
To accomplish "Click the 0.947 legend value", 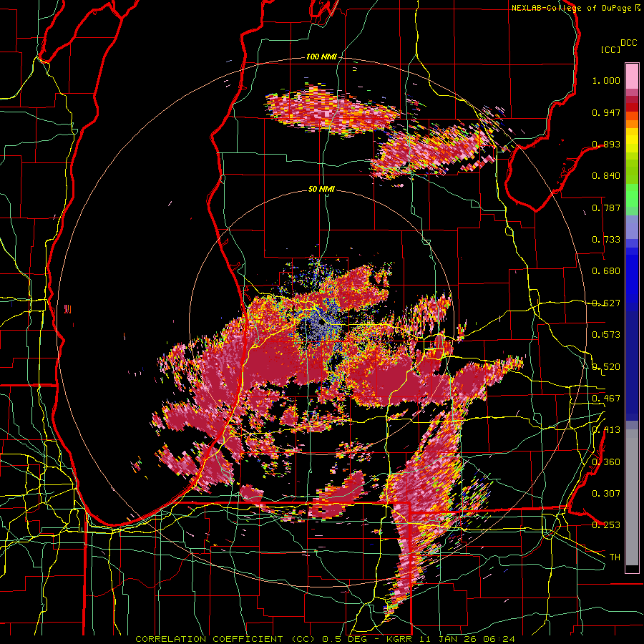I will tap(606, 112).
